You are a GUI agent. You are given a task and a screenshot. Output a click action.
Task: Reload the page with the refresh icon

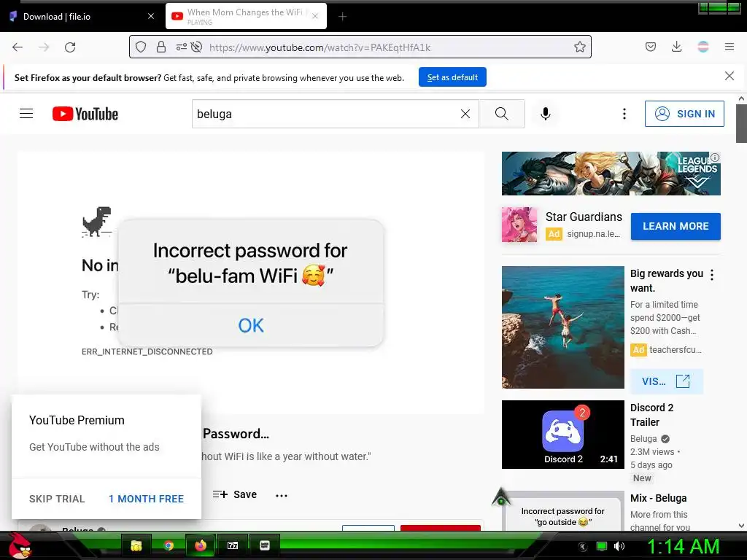point(70,47)
